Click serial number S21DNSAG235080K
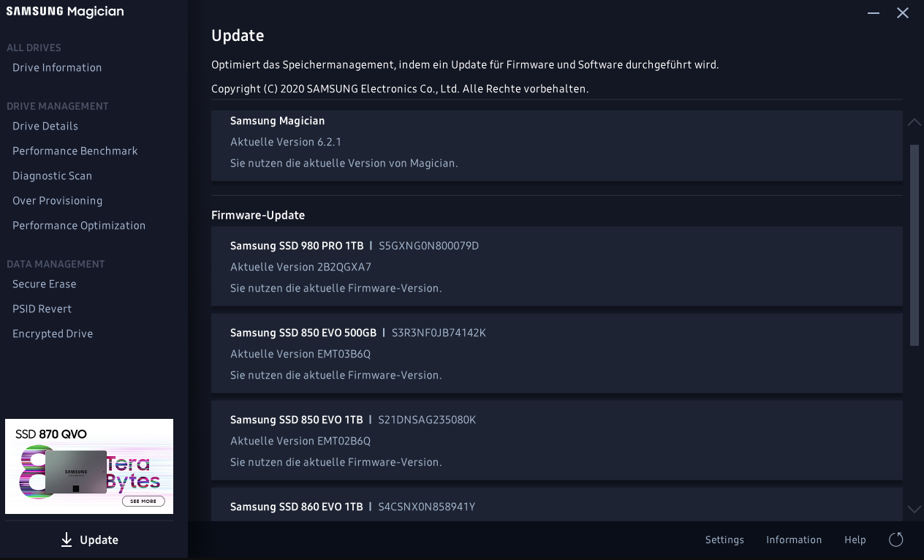This screenshot has height=560, width=924. (x=427, y=420)
